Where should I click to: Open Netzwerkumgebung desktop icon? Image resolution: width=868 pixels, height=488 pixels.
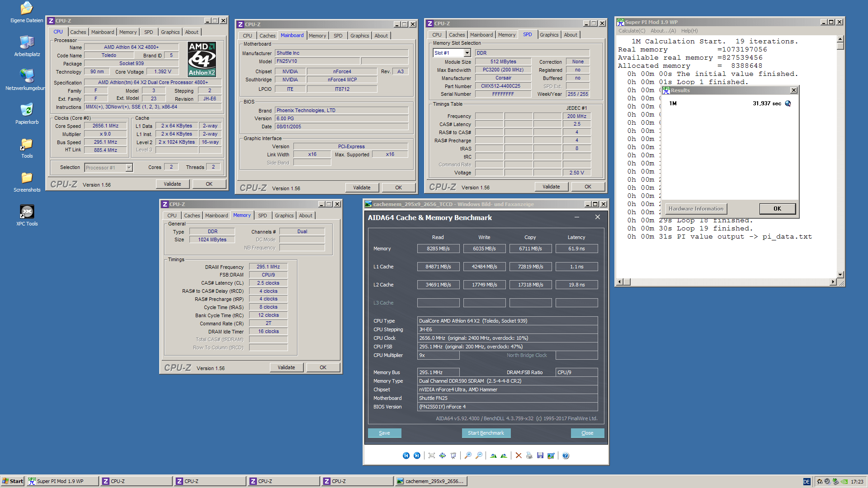click(x=27, y=80)
